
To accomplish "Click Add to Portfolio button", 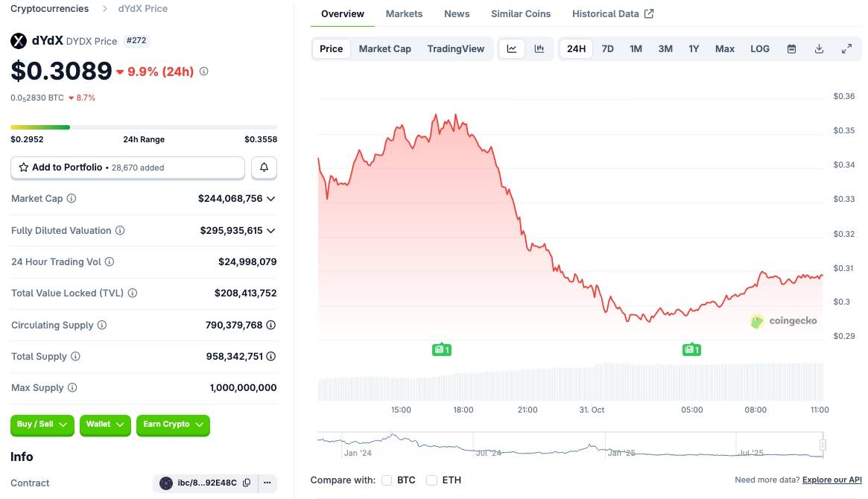I will [127, 168].
